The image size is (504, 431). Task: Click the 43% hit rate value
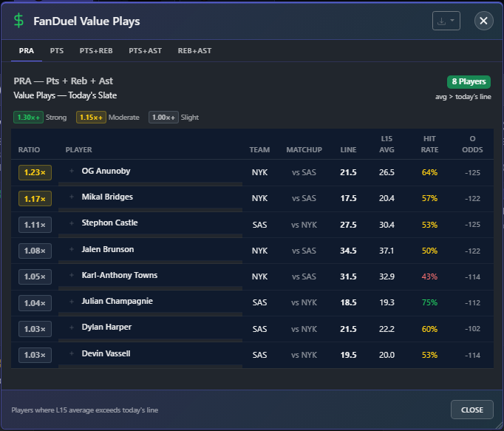pos(430,276)
